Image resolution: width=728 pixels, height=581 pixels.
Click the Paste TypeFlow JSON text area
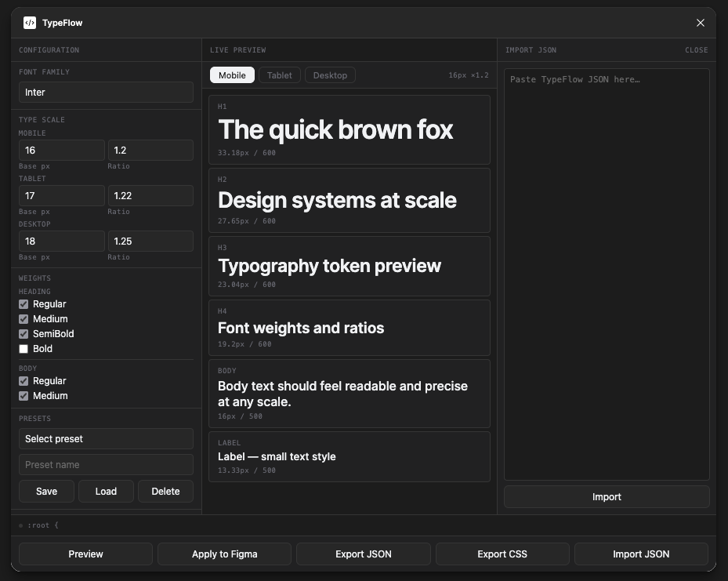607,274
